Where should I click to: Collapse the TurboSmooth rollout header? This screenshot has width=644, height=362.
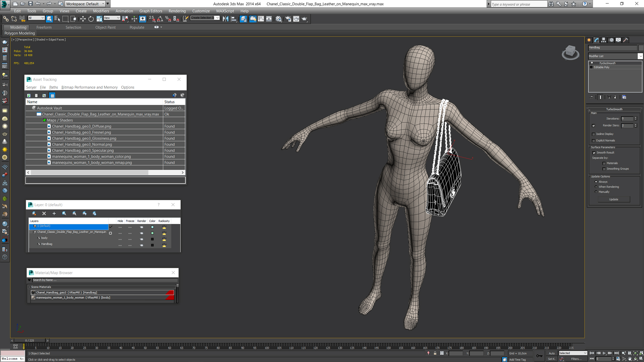tap(614, 109)
